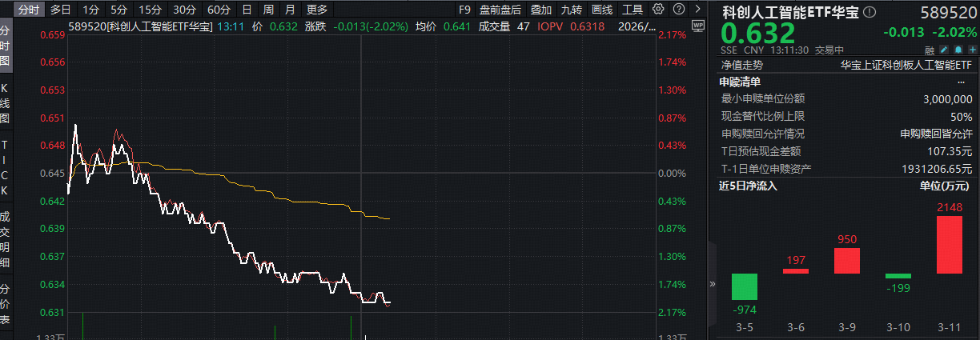This screenshot has height=340, width=980.
Task: Open the 更多 period dropdown
Action: (x=317, y=10)
